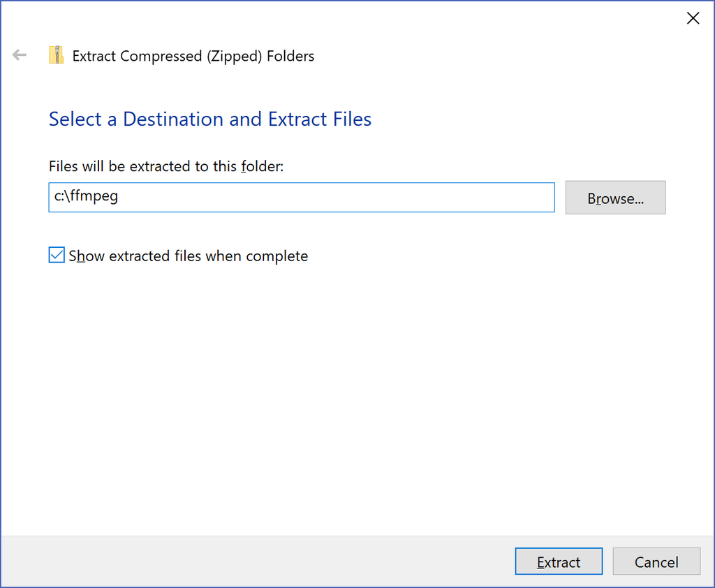Click the c:\ffmpeg text in the path box
715x588 pixels.
coord(86,197)
